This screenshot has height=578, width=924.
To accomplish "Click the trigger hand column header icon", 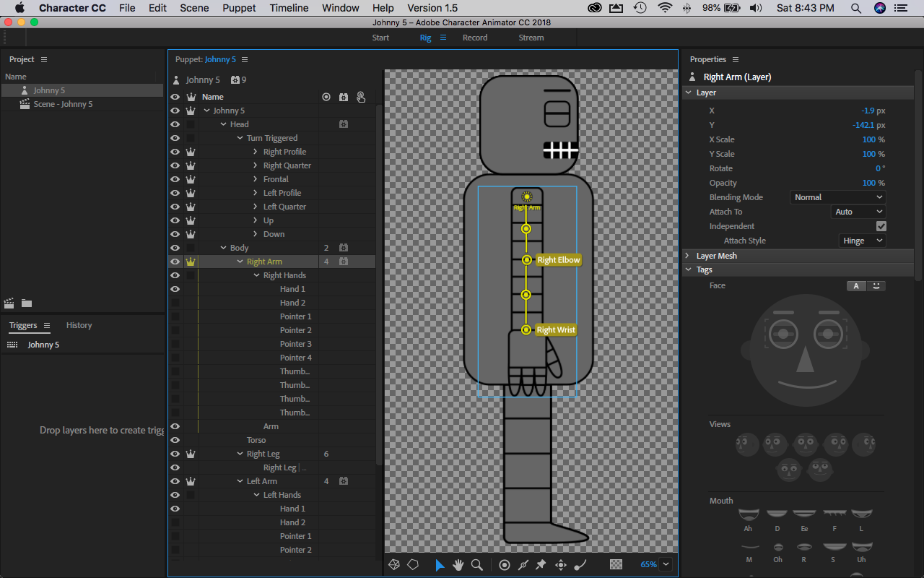I will point(361,97).
